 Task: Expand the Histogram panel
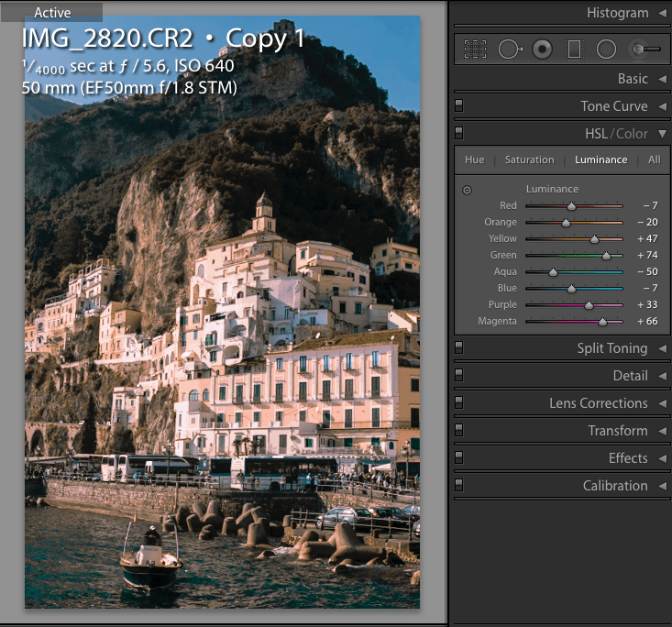pyautogui.click(x=662, y=13)
